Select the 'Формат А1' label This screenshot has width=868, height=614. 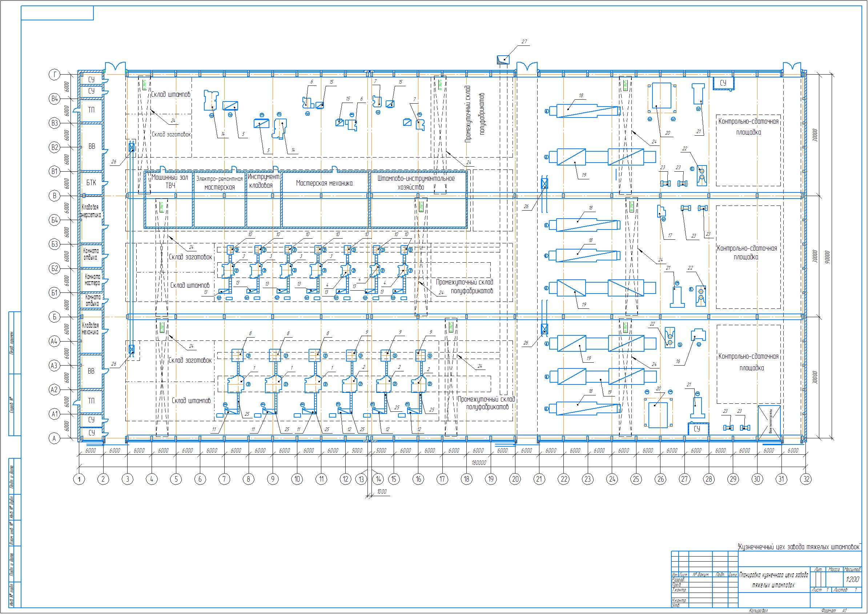tap(834, 611)
